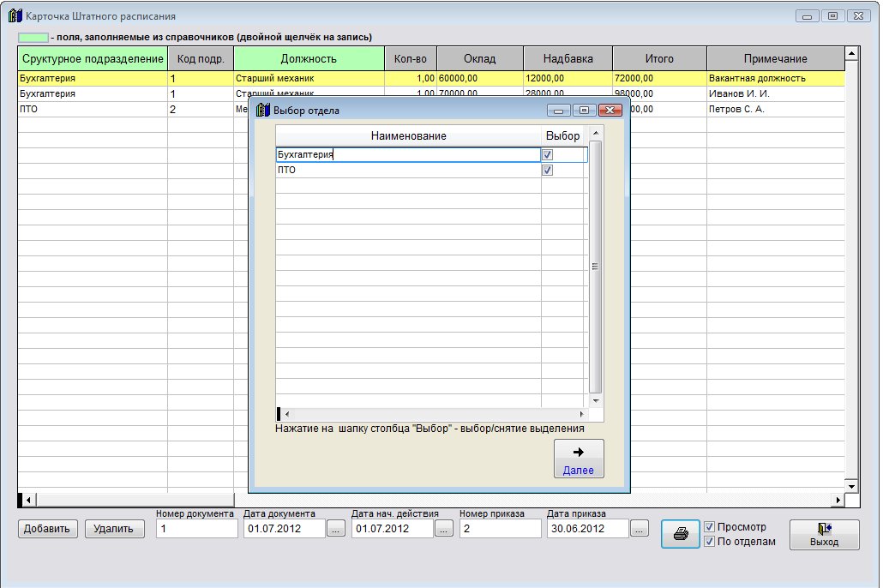Viewport: 883px width, 588px height.
Task: Click the Иванов И. И. note cell
Action: pyautogui.click(x=776, y=93)
